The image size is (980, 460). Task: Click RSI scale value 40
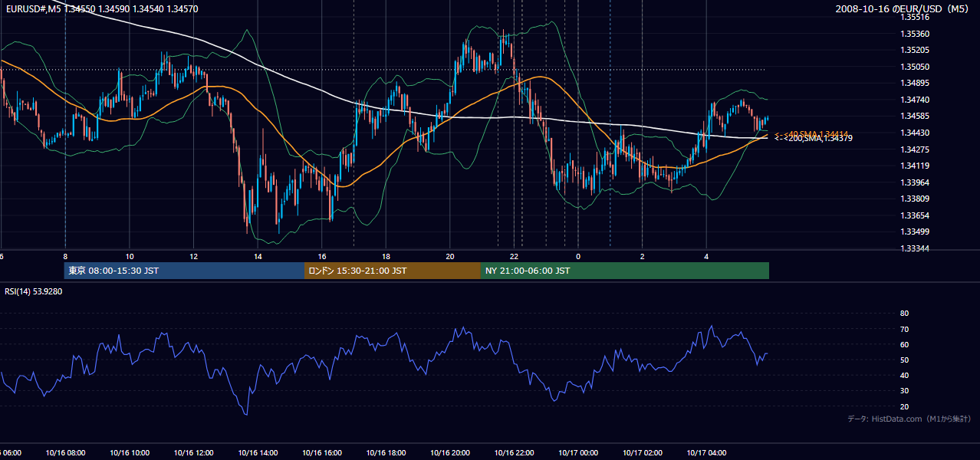(x=904, y=375)
